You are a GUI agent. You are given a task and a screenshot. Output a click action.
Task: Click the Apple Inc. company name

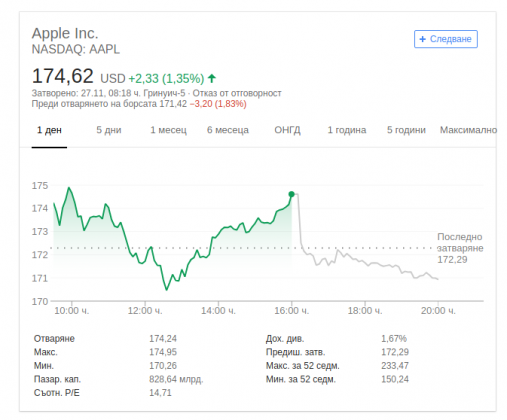[x=65, y=33]
